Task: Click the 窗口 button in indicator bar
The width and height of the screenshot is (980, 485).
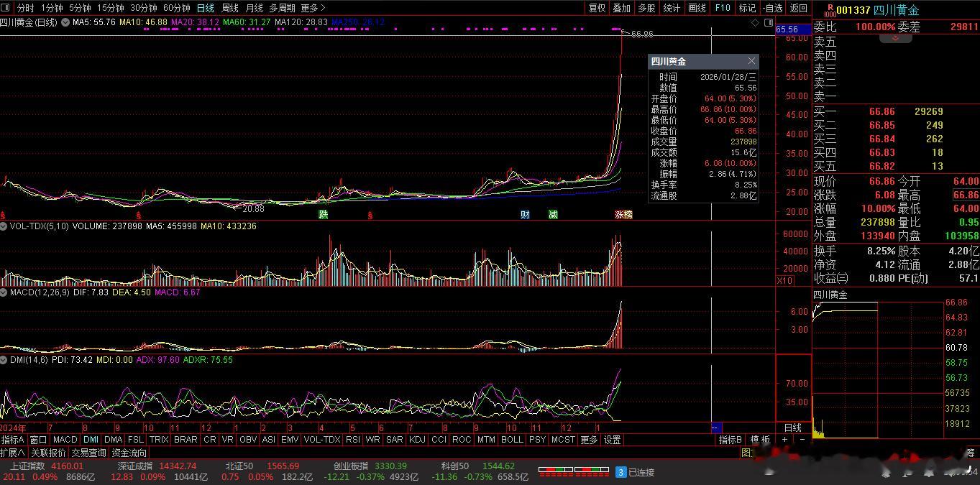Action: (x=38, y=440)
